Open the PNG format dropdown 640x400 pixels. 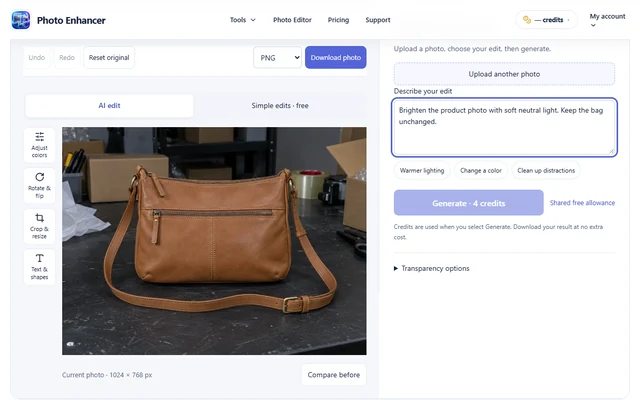278,58
